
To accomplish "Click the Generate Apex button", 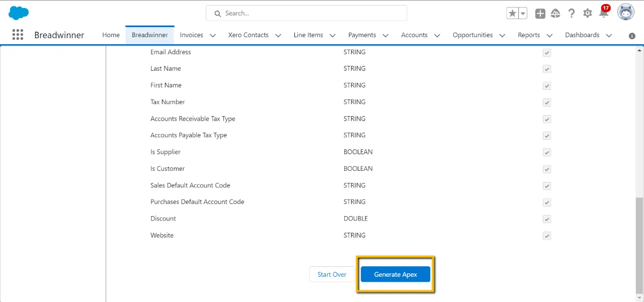I will pyautogui.click(x=395, y=274).
